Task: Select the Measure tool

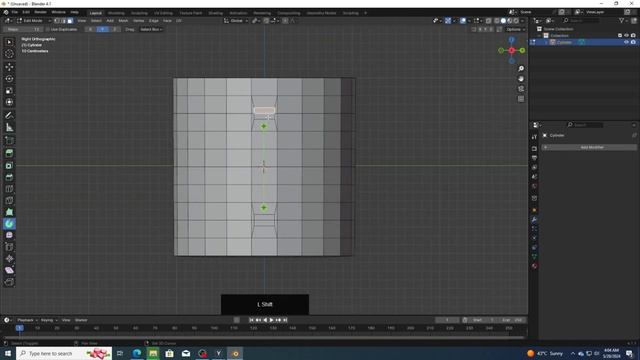Action: click(9, 127)
